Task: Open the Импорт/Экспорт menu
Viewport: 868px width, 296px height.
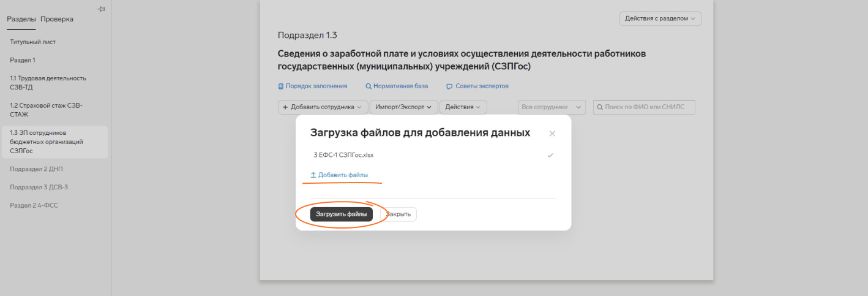Action: click(x=404, y=107)
